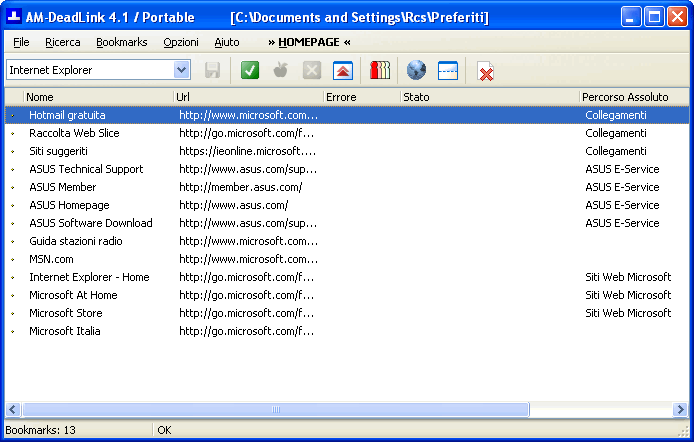Select the ASUS Technical Support bookmark

86,169
